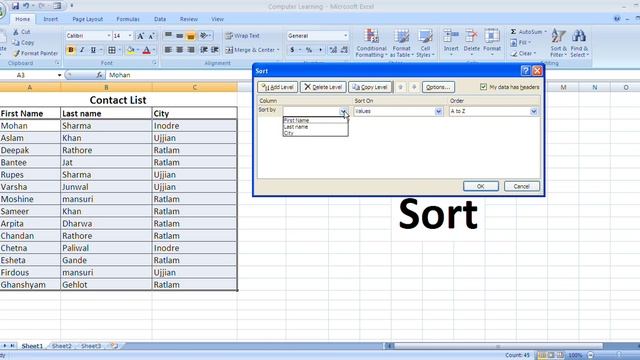Screen dimensions: 640x360
Task: Open the font size dropdown
Action: click(x=130, y=36)
